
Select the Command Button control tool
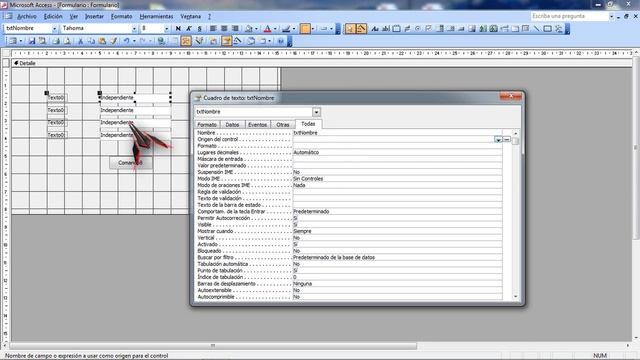(x=461, y=29)
